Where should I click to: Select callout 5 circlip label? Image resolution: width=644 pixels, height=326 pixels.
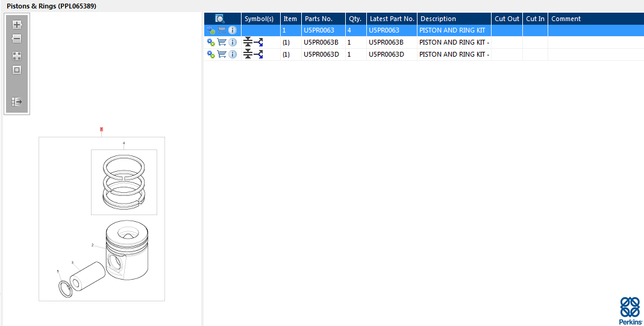[x=58, y=271]
